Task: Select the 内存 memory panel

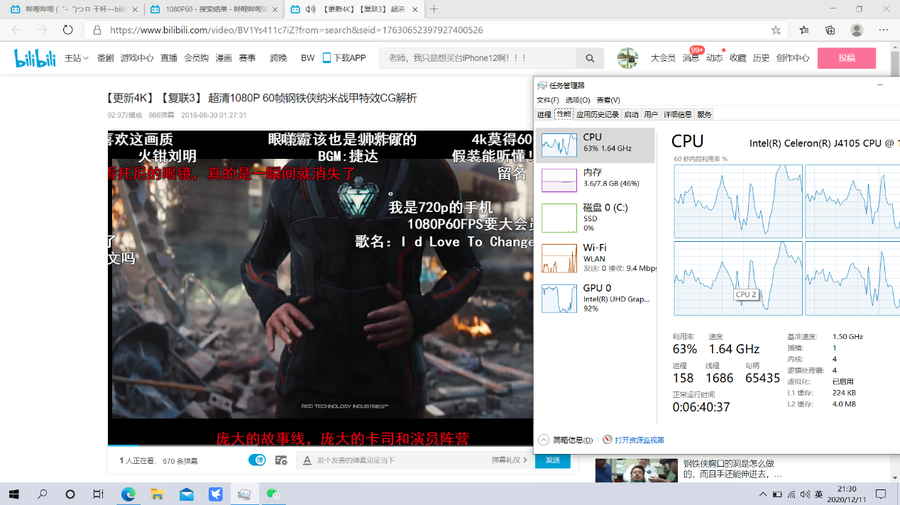Action: click(x=595, y=179)
